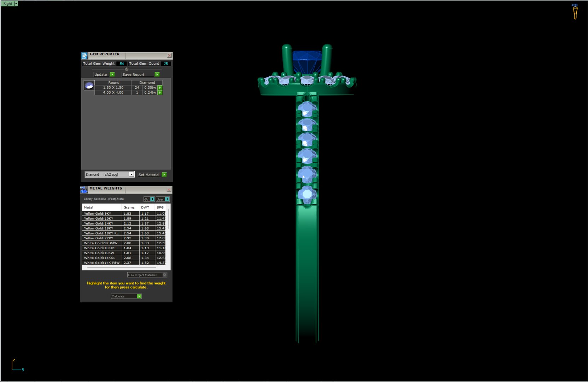The image size is (588, 382).
Task: Collapse the Gem Reporter header expander arrow
Action: (127, 69)
